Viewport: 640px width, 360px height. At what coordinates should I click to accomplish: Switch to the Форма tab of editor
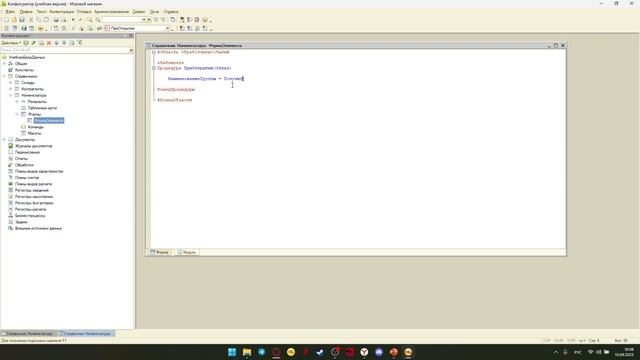(x=160, y=252)
